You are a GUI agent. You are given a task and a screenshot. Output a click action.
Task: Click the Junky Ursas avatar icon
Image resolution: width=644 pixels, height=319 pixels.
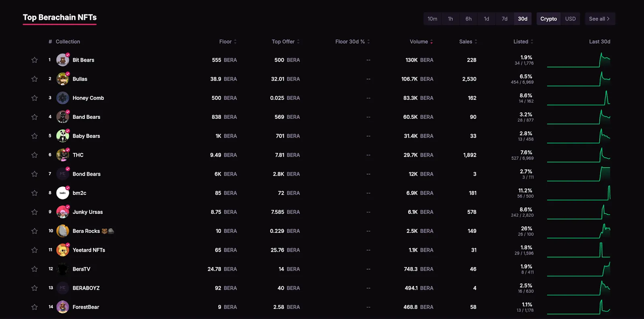coord(63,212)
